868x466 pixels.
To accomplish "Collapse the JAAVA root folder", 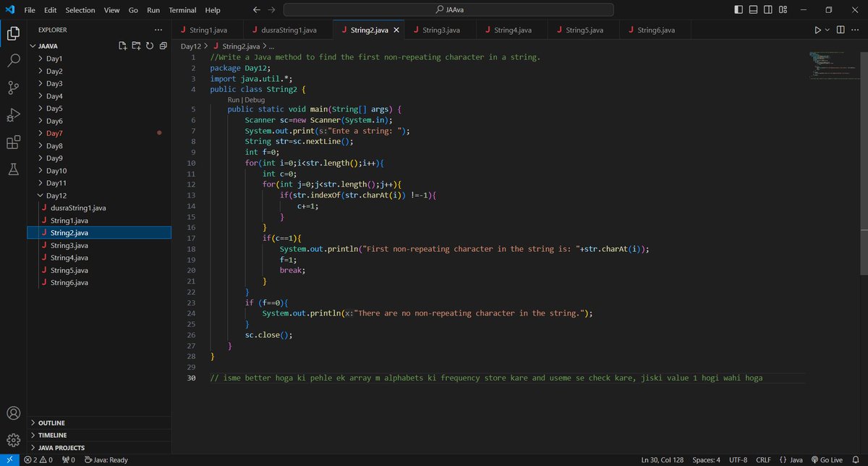I will (x=100, y=46).
